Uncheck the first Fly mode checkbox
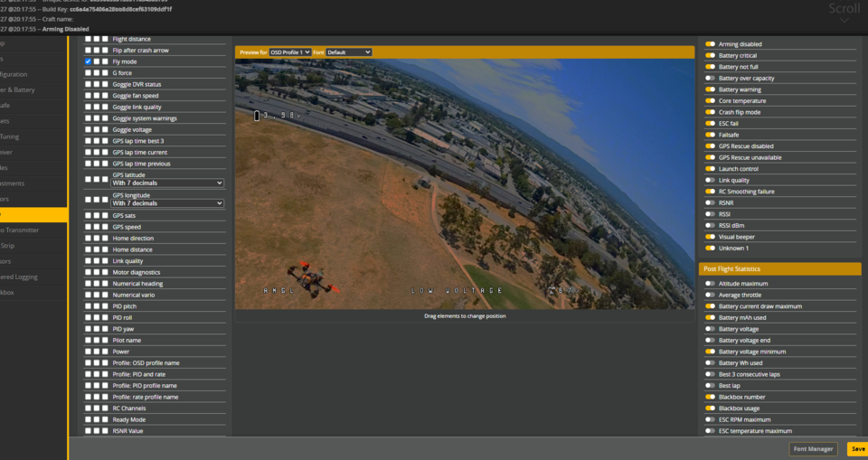 pos(89,61)
